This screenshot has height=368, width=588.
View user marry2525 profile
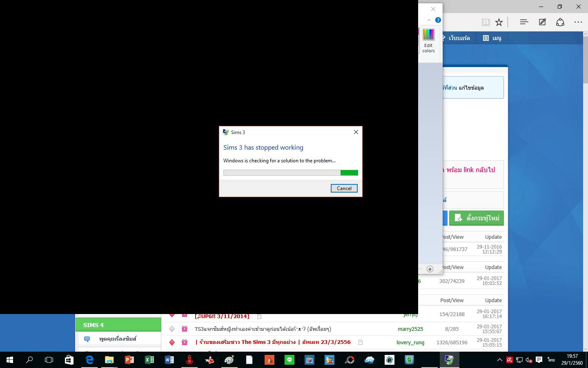(410, 329)
